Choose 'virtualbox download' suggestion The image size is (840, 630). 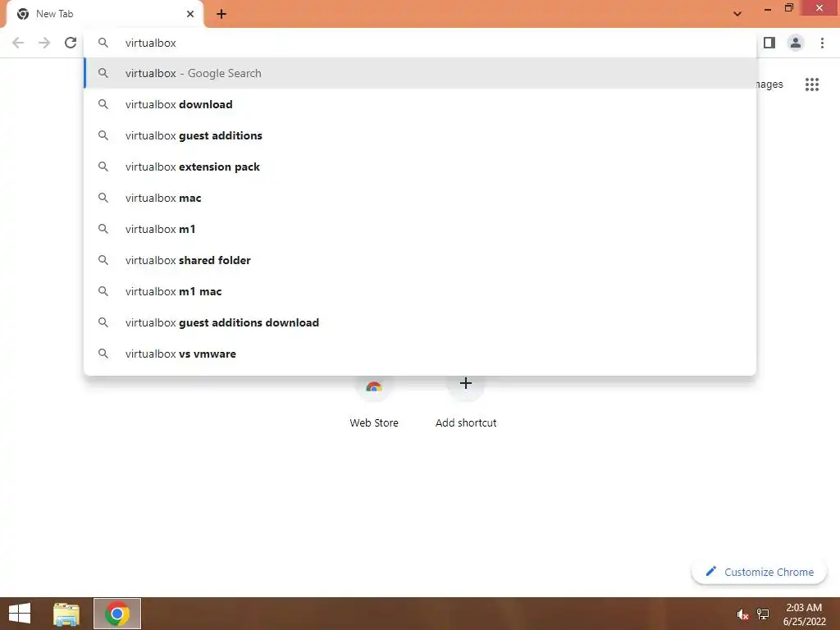coord(420,104)
